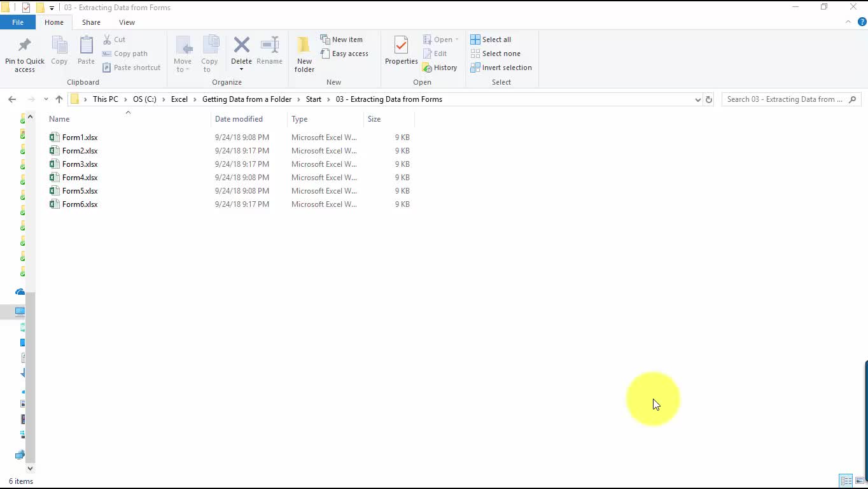Refresh the folder using address bar icon

coord(708,99)
